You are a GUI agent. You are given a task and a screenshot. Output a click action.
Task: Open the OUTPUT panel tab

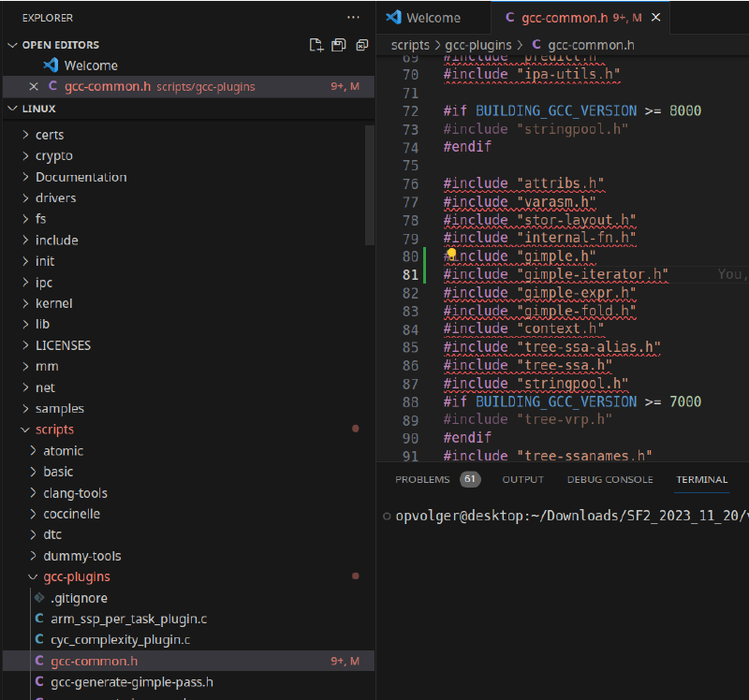pyautogui.click(x=522, y=479)
